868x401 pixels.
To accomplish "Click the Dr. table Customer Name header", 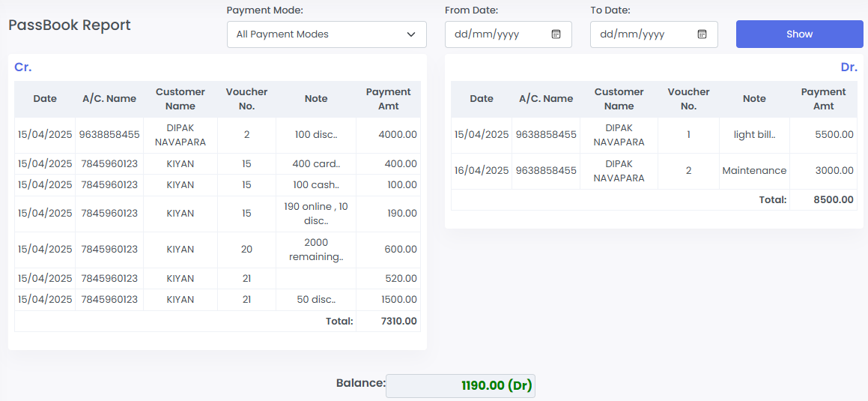I will click(619, 99).
